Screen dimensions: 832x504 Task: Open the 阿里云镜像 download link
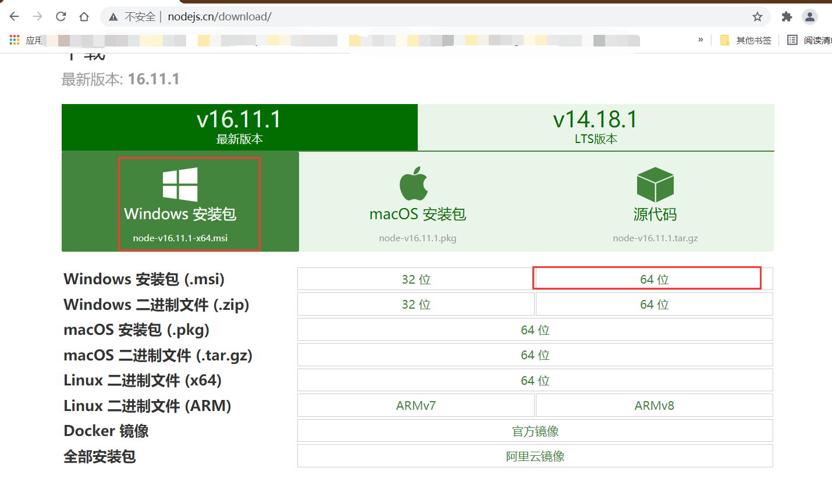[x=535, y=456]
